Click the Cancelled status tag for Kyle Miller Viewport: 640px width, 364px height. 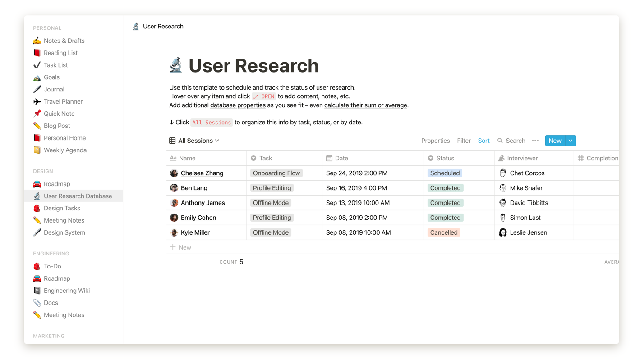443,232
